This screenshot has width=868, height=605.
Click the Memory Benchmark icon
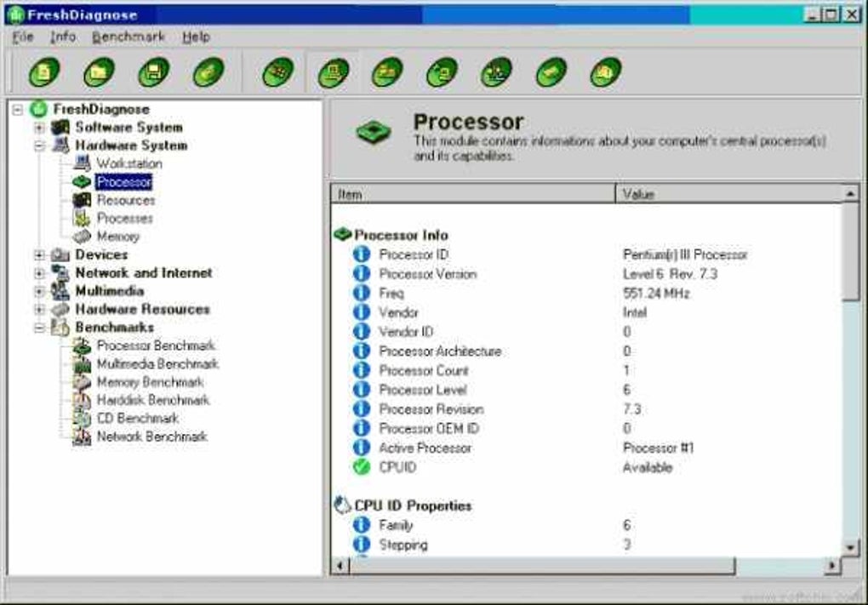click(x=82, y=382)
